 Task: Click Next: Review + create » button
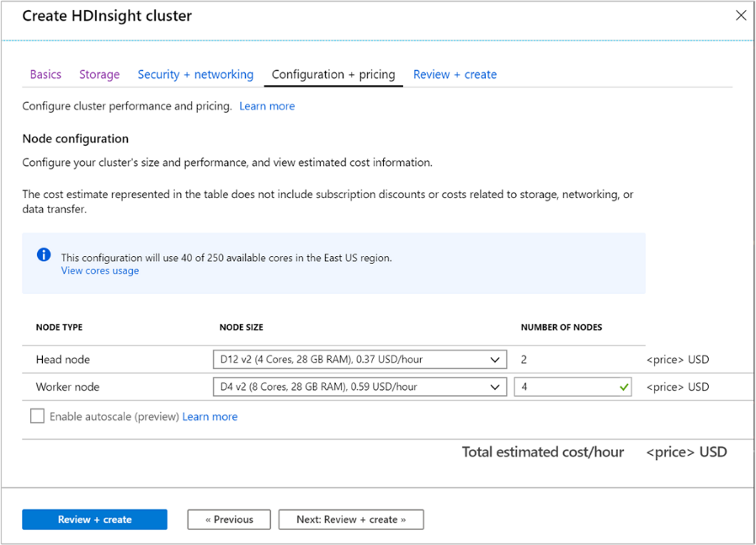pyautogui.click(x=351, y=520)
